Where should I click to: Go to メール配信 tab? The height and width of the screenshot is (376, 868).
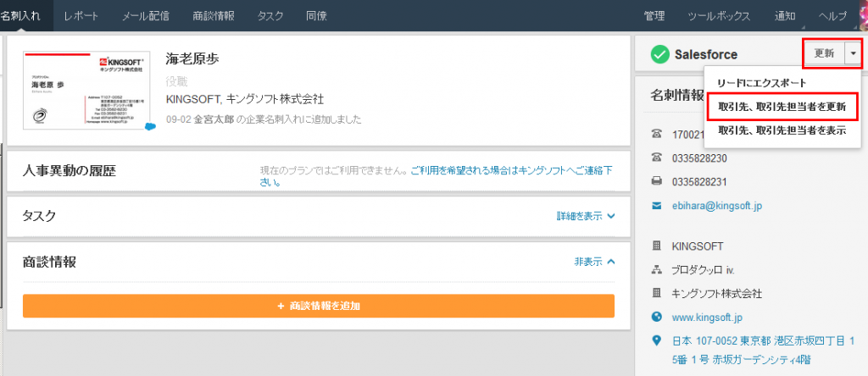(146, 16)
